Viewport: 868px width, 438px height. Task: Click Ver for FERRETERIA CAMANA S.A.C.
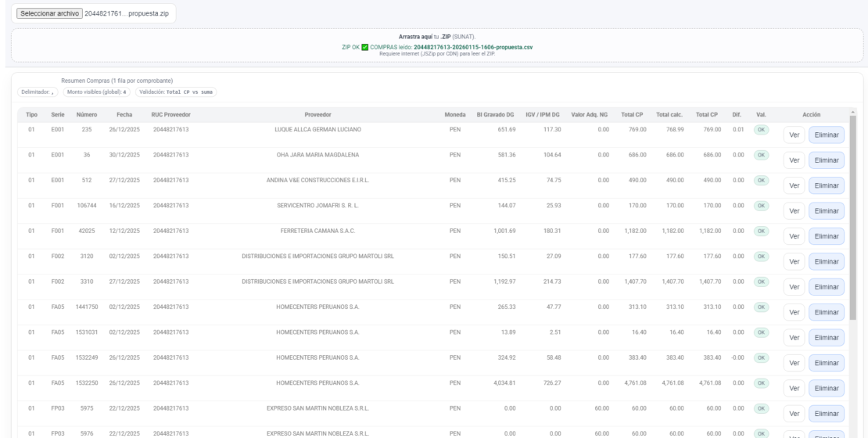point(794,236)
